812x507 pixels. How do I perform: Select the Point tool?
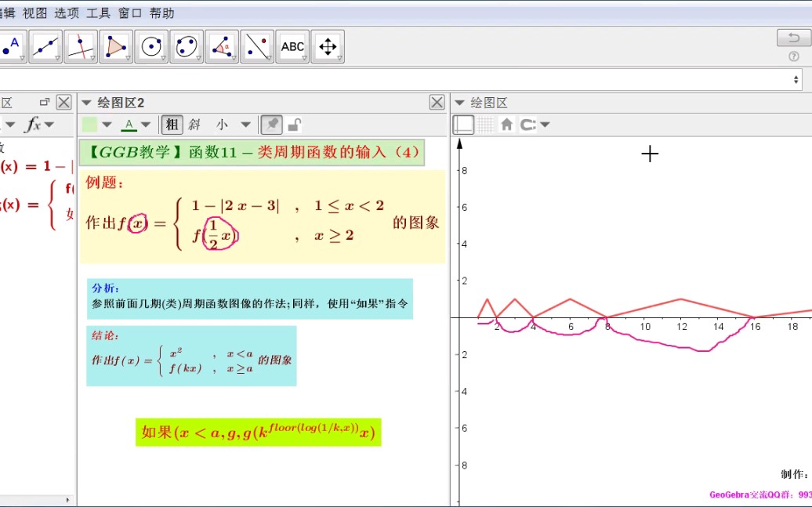point(9,46)
